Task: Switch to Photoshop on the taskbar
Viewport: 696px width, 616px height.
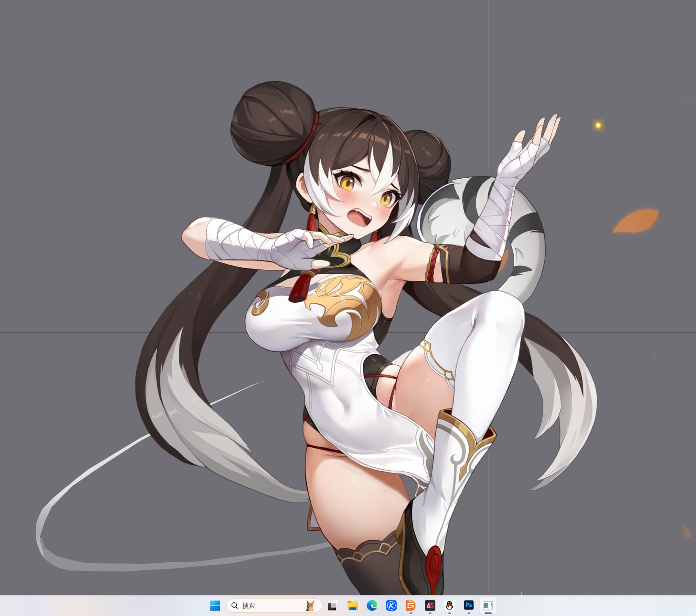Action: pos(469,605)
